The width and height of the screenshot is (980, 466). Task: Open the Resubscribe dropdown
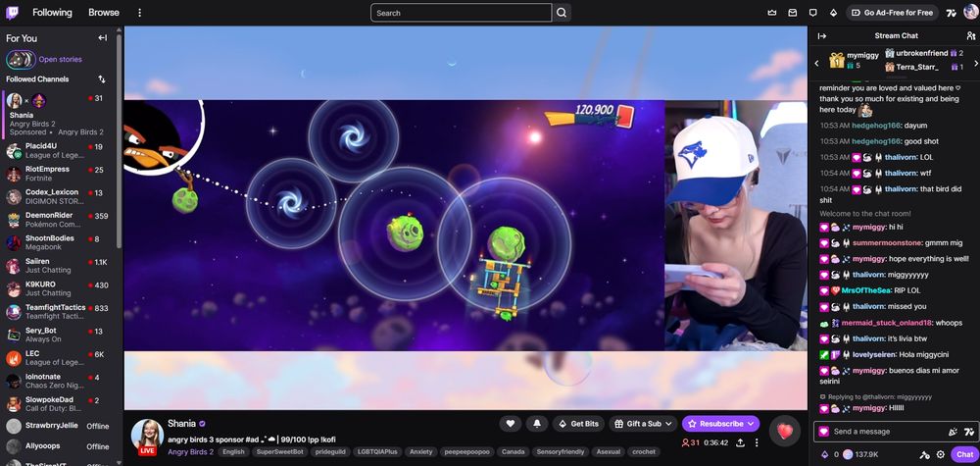pos(720,424)
